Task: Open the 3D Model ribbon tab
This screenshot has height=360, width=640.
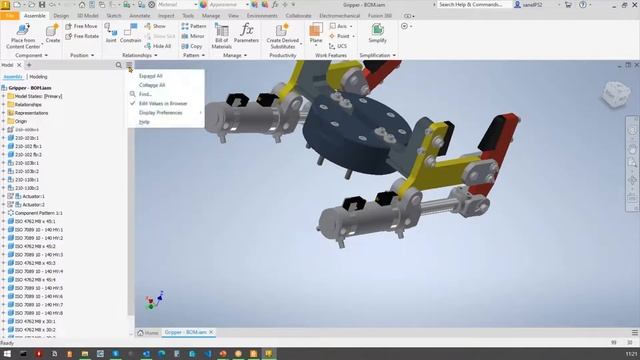Action: (x=88, y=16)
